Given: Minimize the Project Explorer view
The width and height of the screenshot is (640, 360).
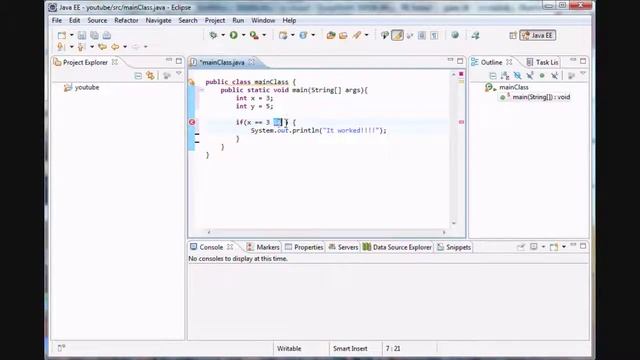Looking at the screenshot, I should click(x=169, y=61).
